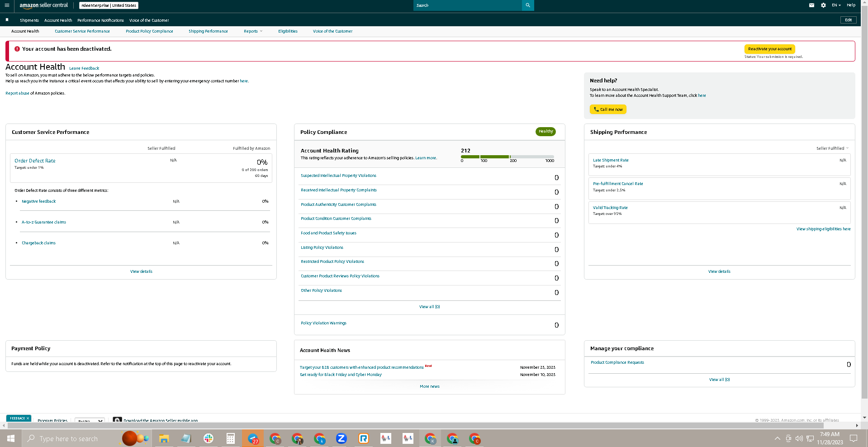Open Restricted Product Policy Violations link
This screenshot has height=447, width=868.
[332, 262]
